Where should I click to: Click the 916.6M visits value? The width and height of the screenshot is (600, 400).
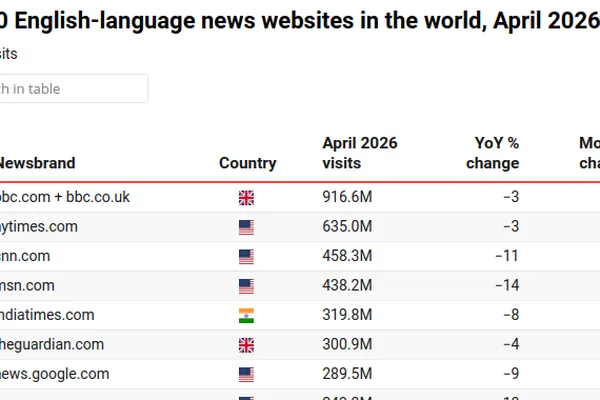click(347, 197)
